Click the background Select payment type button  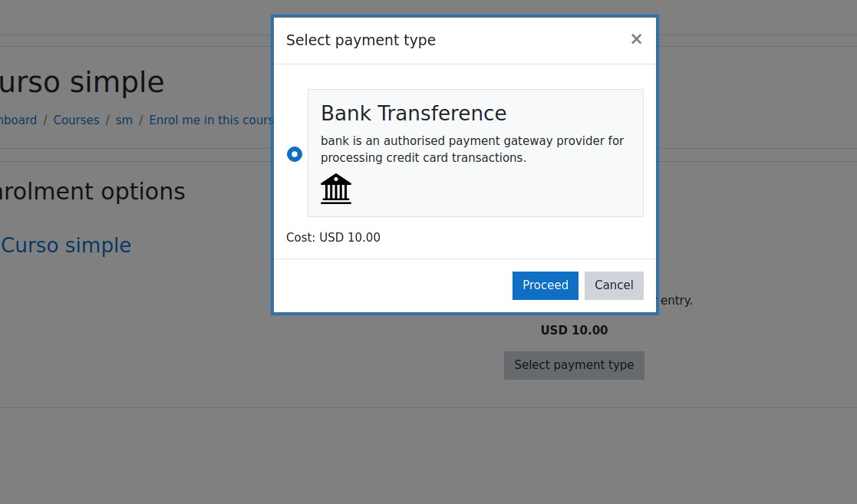[x=574, y=365]
